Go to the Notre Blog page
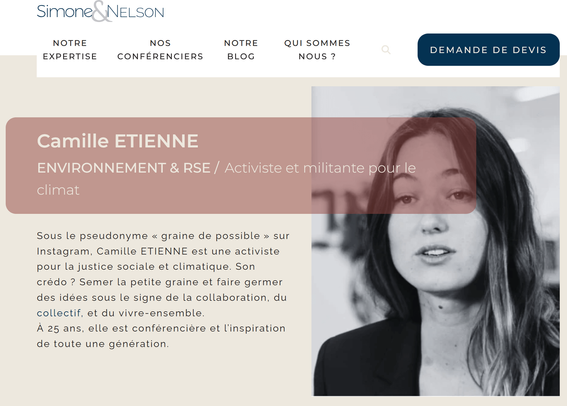 (241, 50)
